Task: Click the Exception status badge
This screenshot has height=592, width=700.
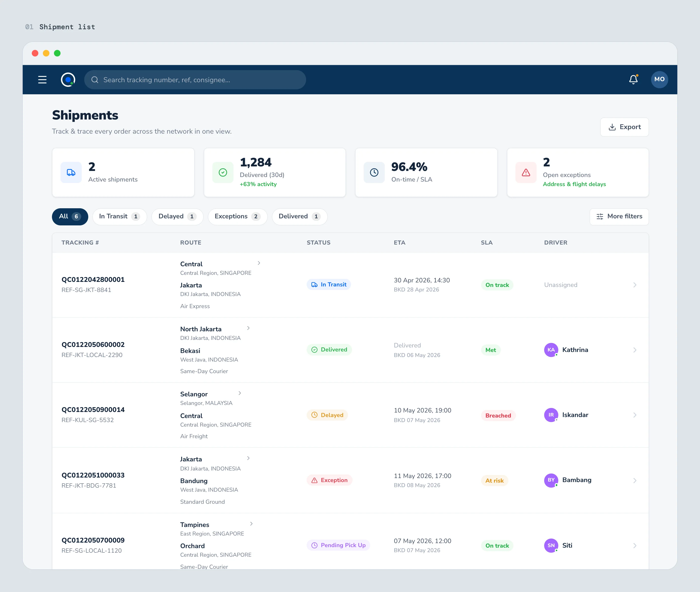Action: point(329,480)
